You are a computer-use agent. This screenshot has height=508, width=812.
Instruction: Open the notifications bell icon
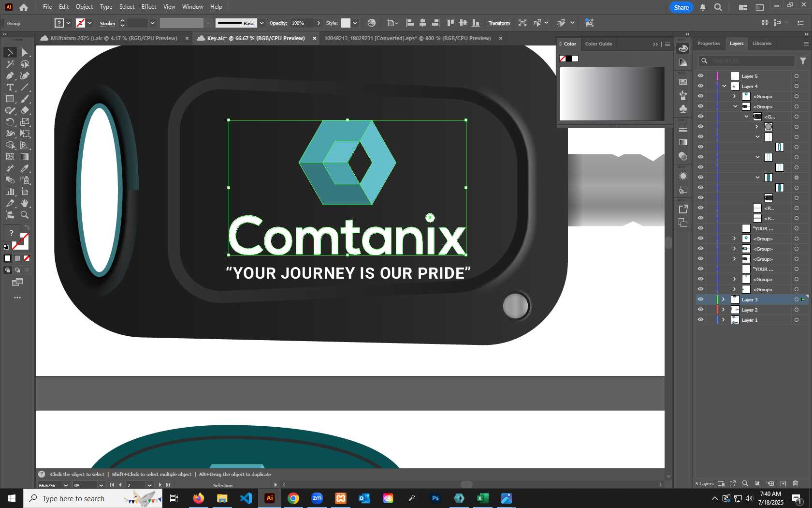coord(703,7)
